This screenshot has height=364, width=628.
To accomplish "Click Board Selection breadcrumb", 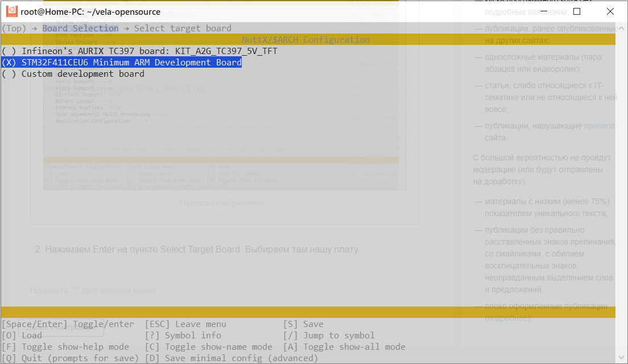I will tap(80, 28).
